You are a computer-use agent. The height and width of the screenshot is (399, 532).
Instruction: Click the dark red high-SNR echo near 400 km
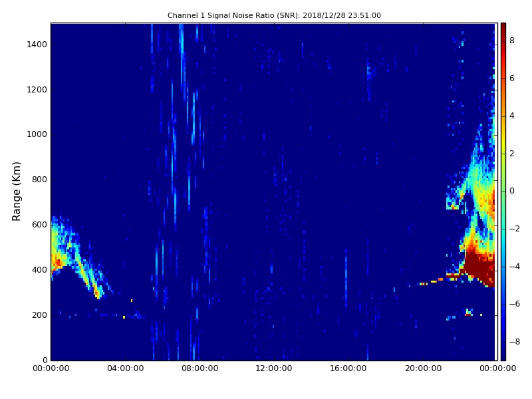click(x=479, y=267)
